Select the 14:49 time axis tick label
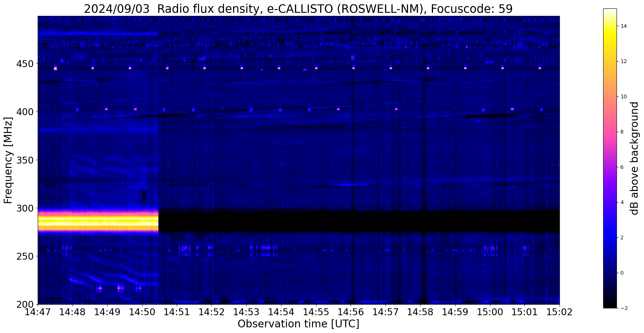The image size is (644, 333). tap(108, 312)
